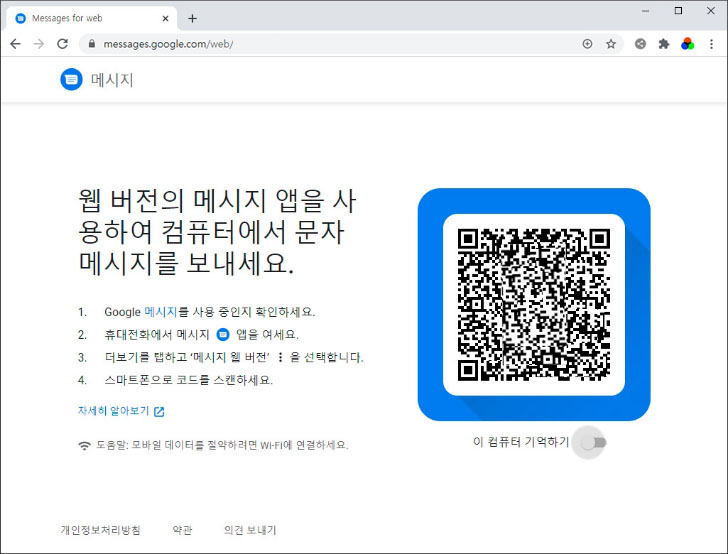Open '개인정보처리방침' footer link

(100, 530)
